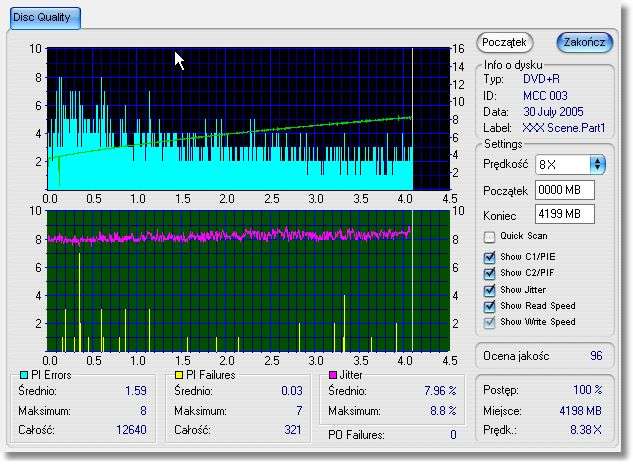Click the Jitter average 7.96 %
This screenshot has width=633, height=464.
click(x=440, y=391)
